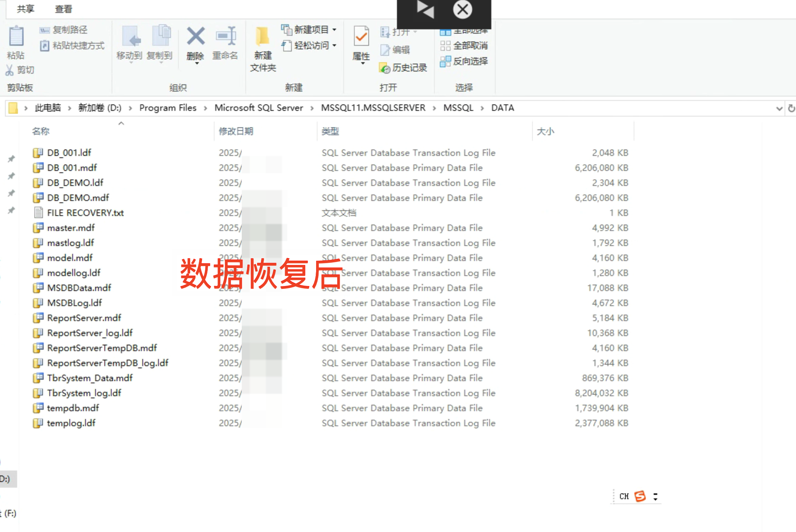The image size is (796, 532).
Task: Sort by Size (大小) column header
Action: [x=545, y=132]
